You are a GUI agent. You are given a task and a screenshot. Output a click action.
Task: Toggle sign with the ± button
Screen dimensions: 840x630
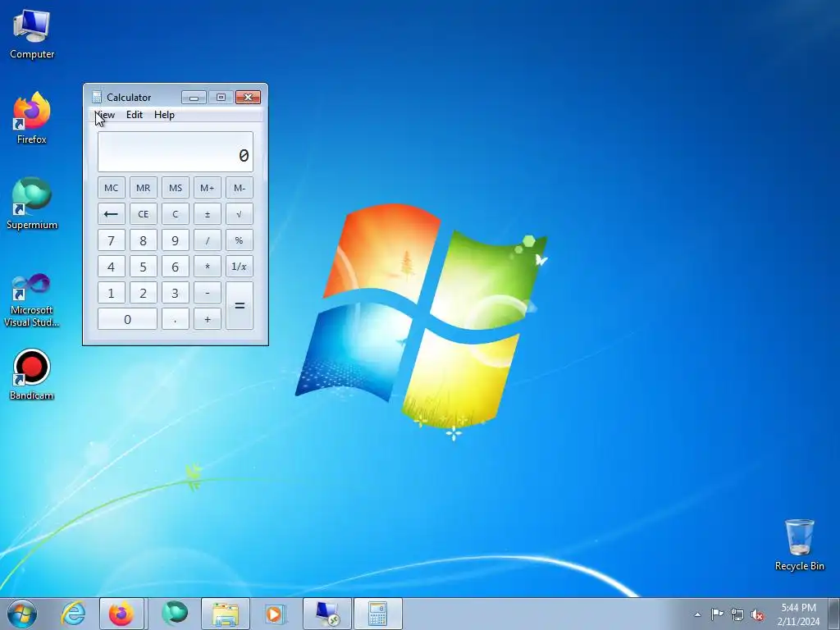point(208,214)
